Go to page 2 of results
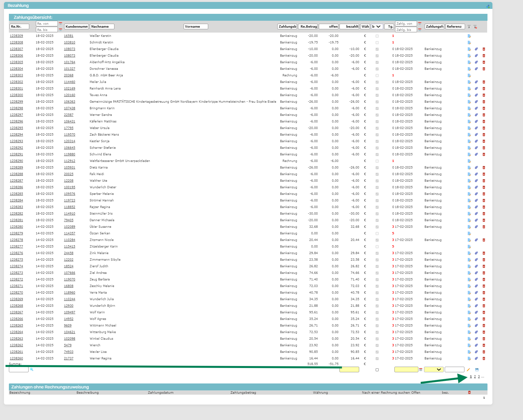523x420 pixels. click(475, 377)
